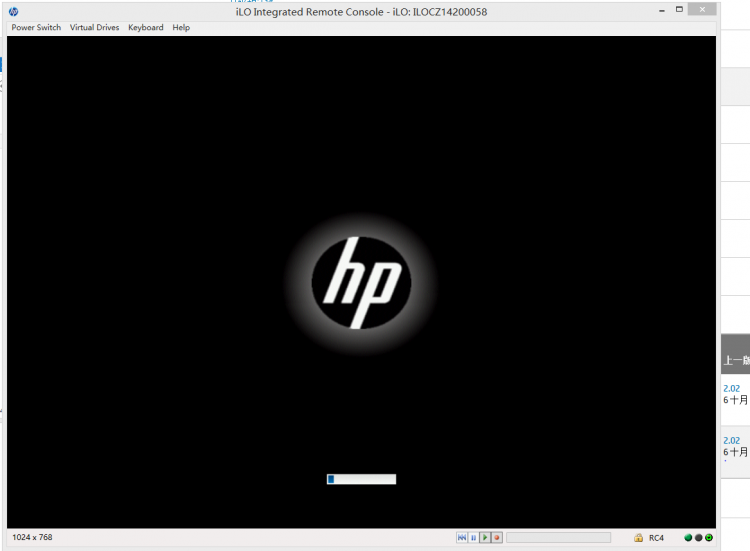
Task: Open the Help menu
Action: tap(181, 28)
